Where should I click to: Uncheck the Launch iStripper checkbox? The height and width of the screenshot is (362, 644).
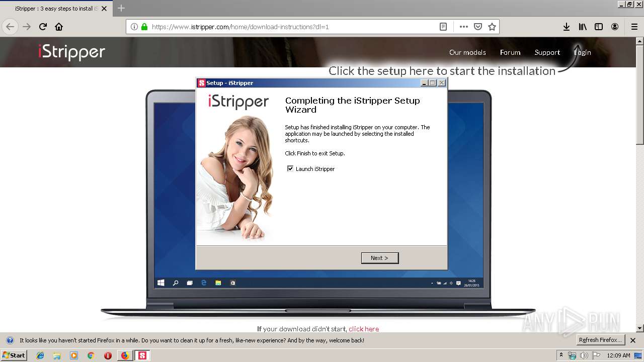pyautogui.click(x=290, y=168)
